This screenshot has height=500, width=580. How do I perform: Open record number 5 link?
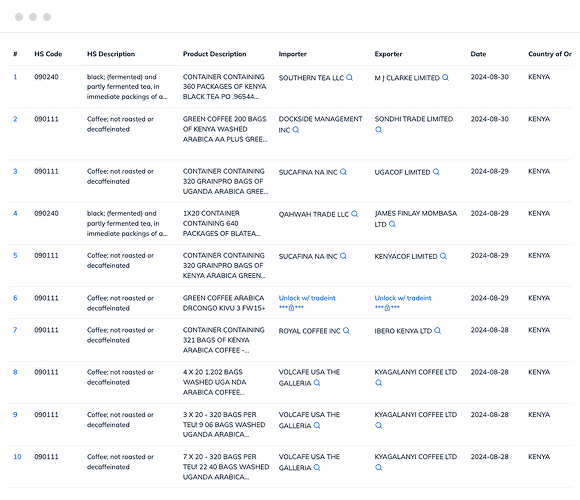[15, 256]
